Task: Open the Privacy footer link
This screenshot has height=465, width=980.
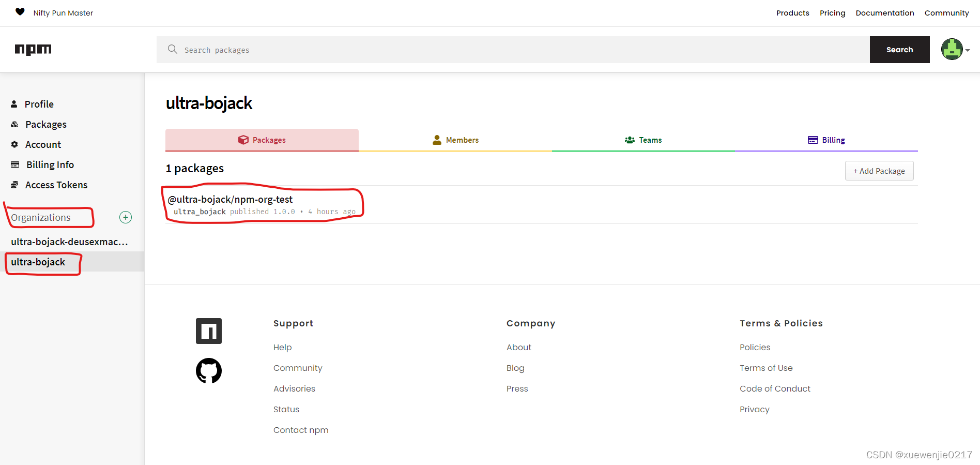Action: (754, 409)
